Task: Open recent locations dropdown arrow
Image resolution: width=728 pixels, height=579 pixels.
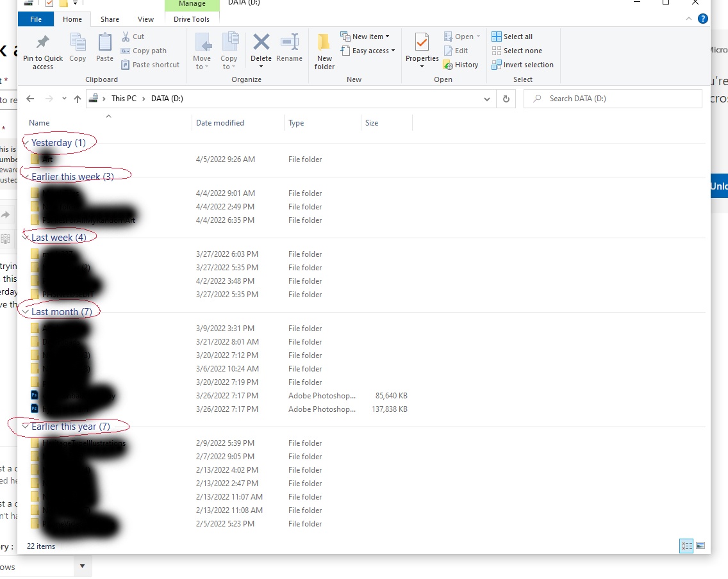Action: (x=64, y=99)
